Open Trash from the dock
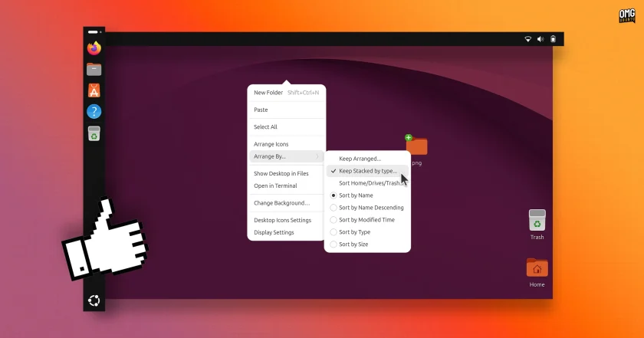 coord(94,134)
